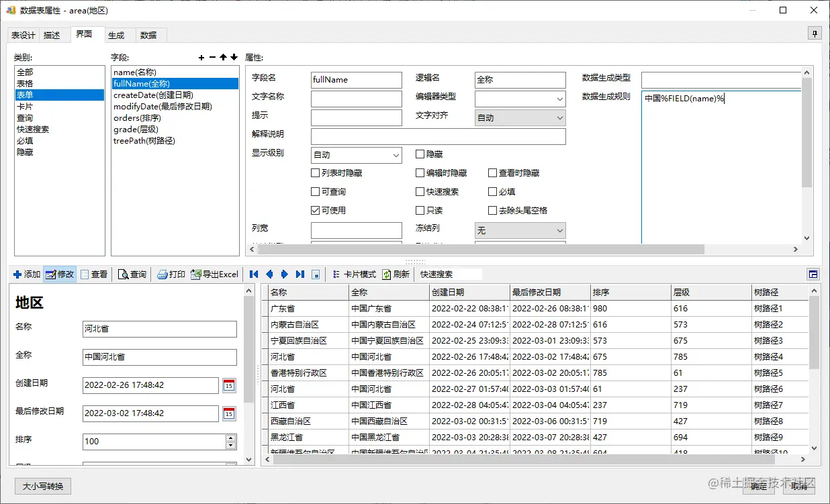Click the plus icon above field list
Viewport: 830px width, 504px height.
(201, 58)
